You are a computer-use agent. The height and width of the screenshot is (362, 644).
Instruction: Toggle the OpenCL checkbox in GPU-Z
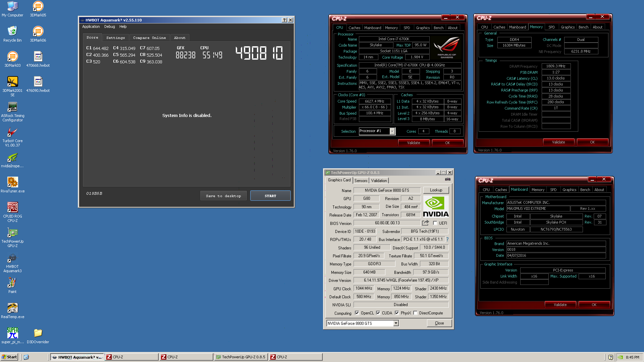357,313
